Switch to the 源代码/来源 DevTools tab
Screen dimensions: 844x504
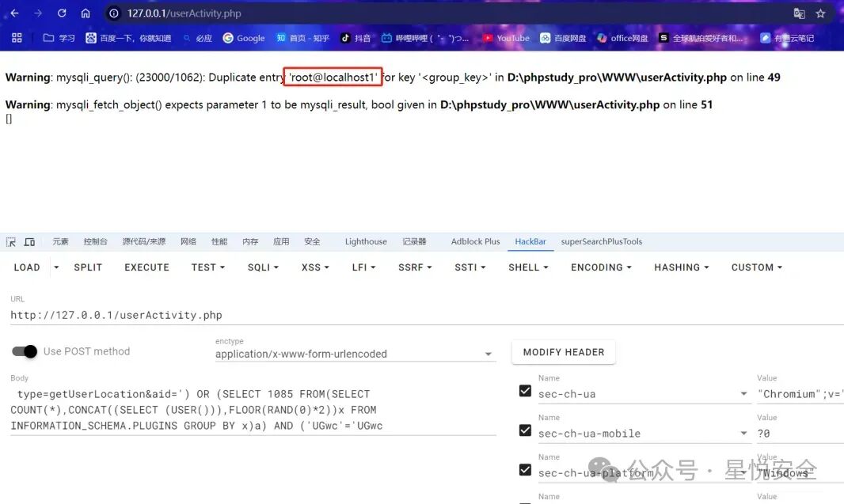(144, 241)
